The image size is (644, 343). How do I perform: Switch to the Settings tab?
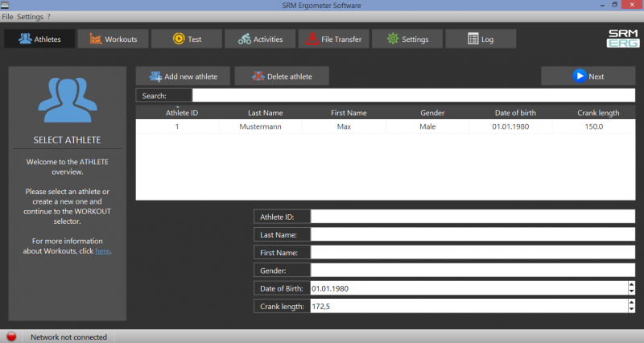(x=407, y=39)
